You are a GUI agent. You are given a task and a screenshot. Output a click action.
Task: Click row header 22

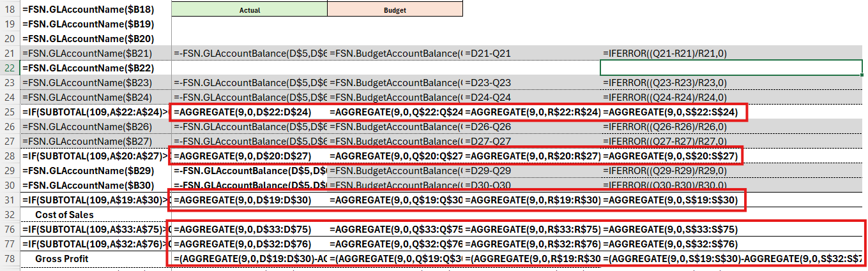(x=10, y=68)
